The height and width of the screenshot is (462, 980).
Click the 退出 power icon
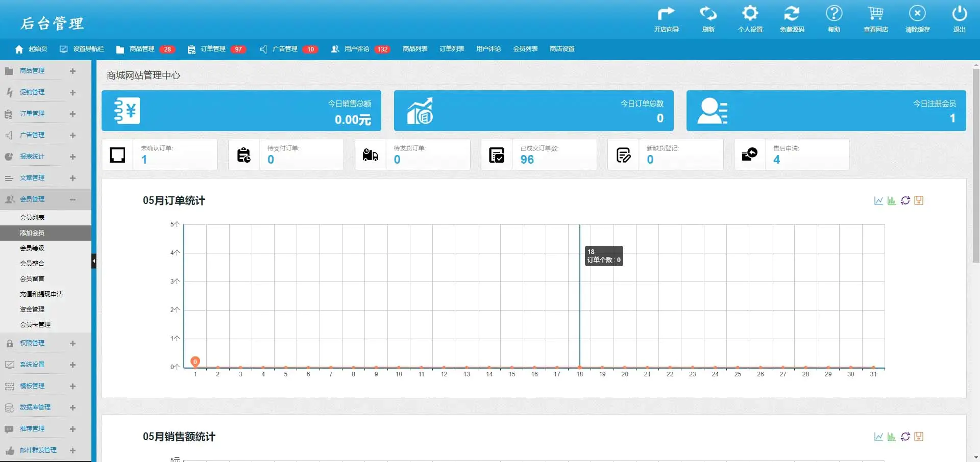point(959,14)
